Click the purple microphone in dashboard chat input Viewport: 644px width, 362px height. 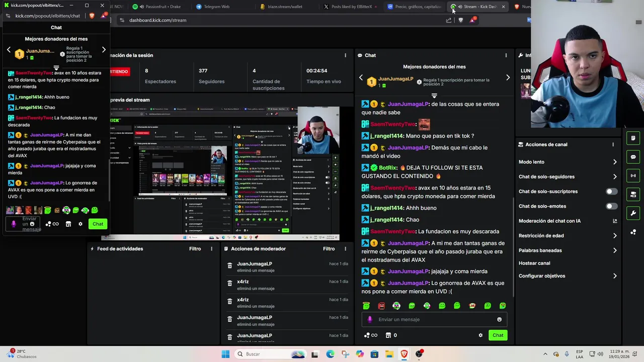[x=370, y=319]
